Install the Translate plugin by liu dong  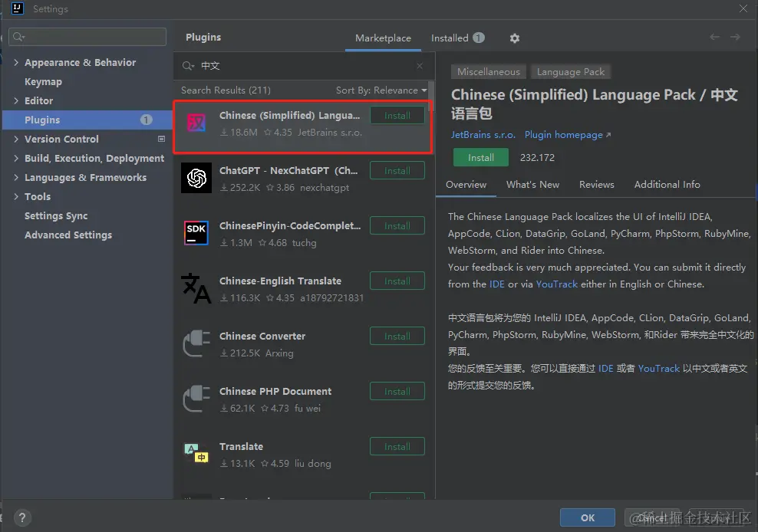pos(397,446)
